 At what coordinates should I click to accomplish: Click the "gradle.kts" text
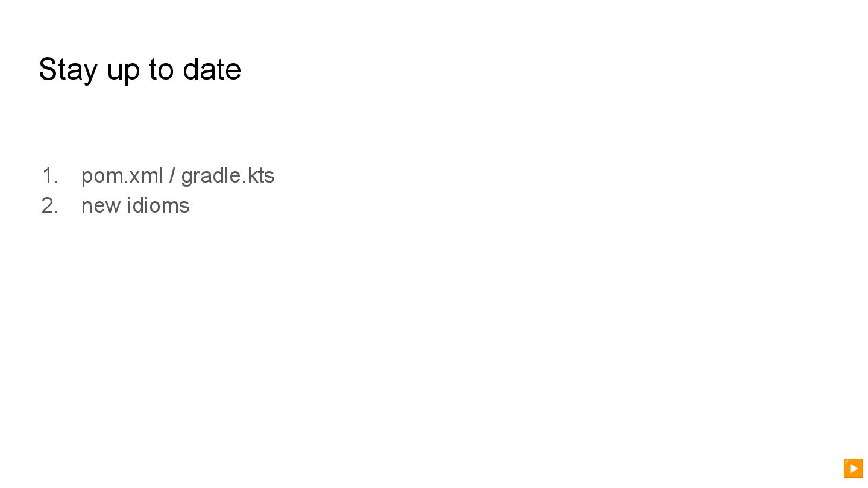(228, 175)
